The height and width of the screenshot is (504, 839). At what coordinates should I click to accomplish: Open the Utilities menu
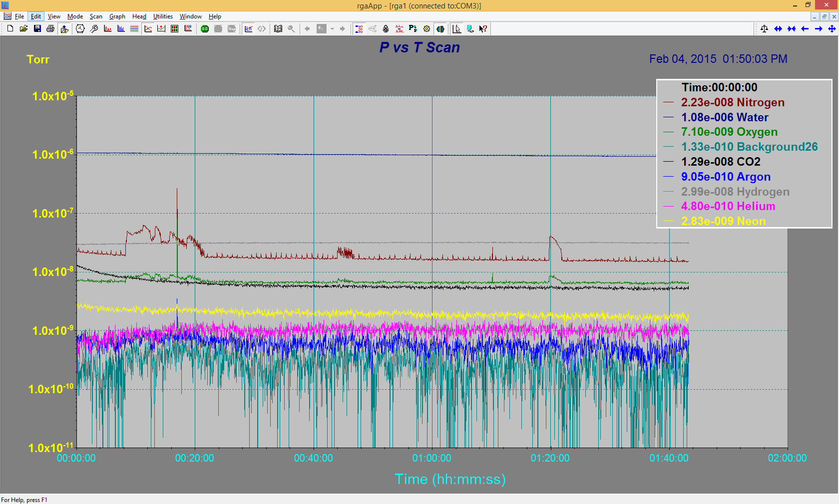click(x=163, y=16)
